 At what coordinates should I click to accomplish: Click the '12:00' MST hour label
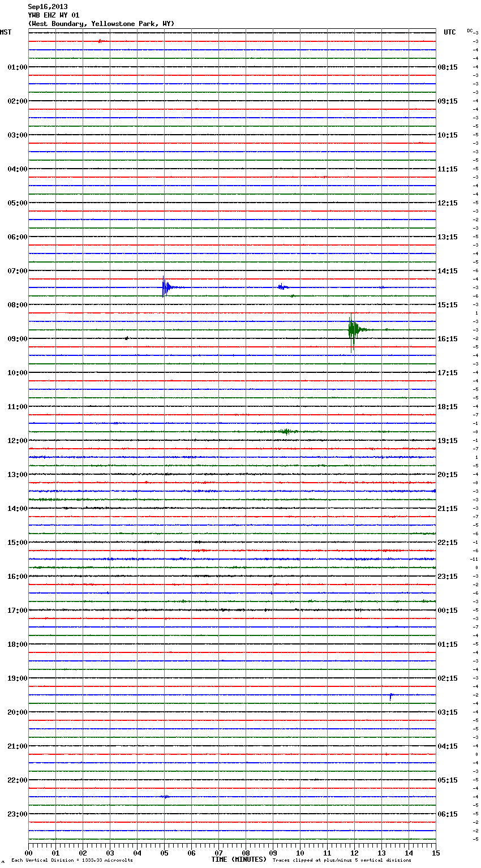coord(17,441)
